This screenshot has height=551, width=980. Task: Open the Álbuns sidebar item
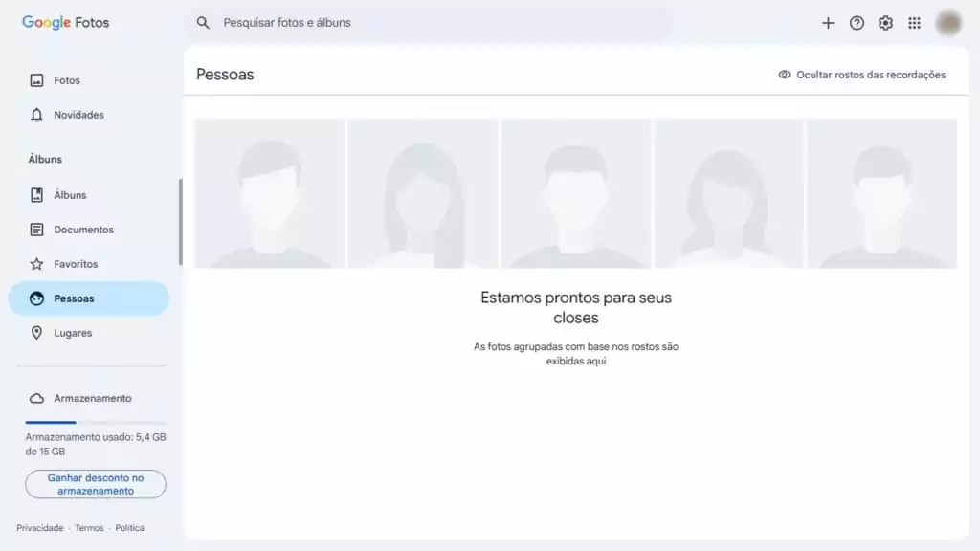click(x=89, y=195)
